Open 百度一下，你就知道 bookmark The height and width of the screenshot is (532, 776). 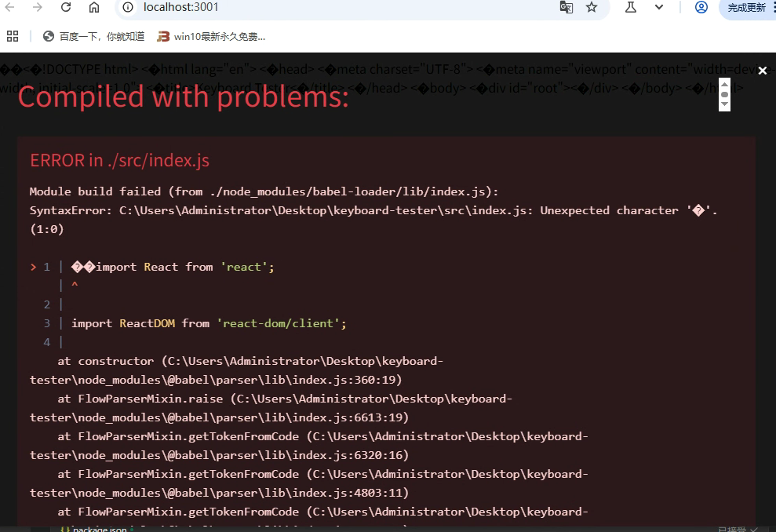click(x=93, y=37)
